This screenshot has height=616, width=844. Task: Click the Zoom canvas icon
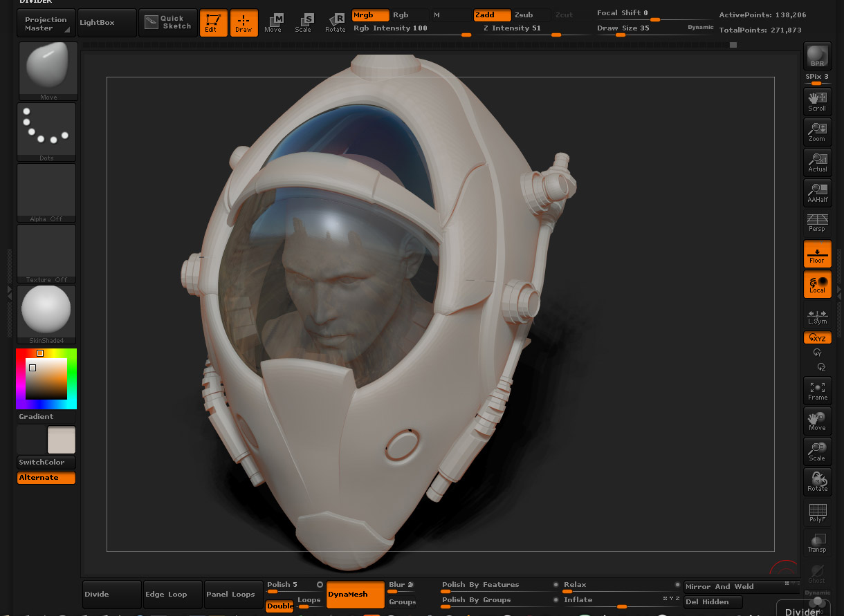point(817,131)
